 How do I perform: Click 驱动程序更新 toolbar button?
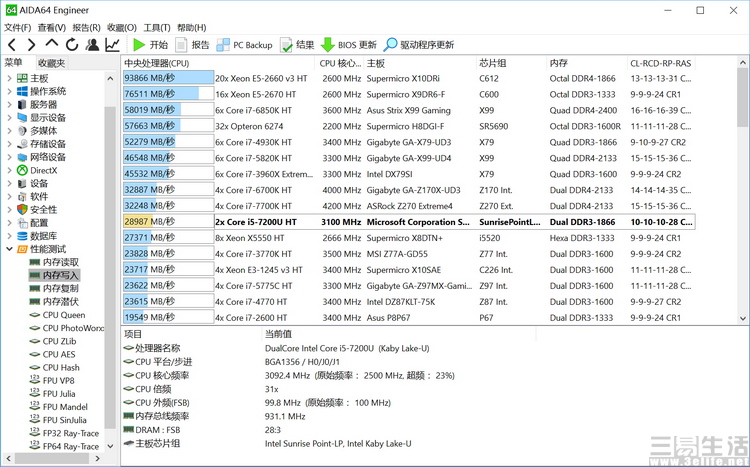(419, 45)
